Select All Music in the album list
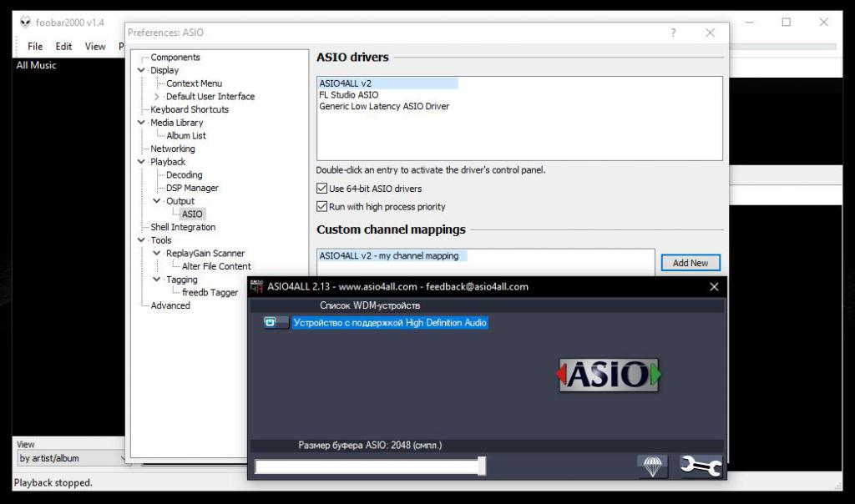Image resolution: width=855 pixels, height=504 pixels. [36, 65]
